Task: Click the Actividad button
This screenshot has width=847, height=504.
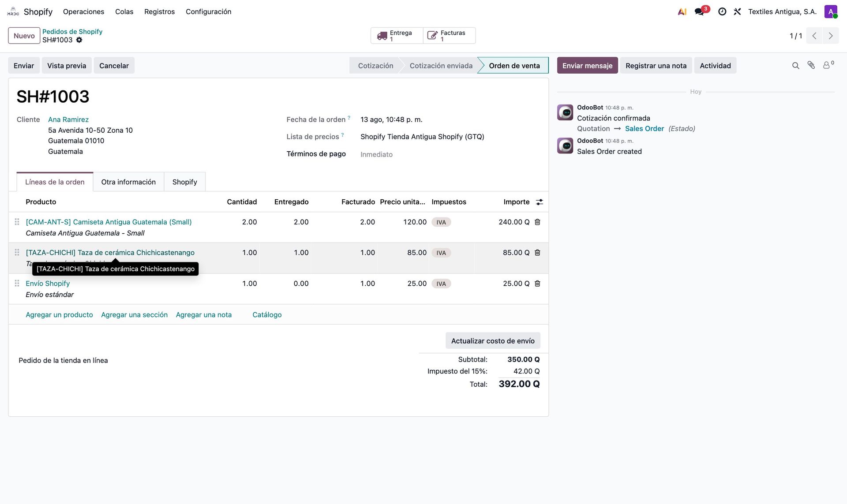Action: point(715,66)
